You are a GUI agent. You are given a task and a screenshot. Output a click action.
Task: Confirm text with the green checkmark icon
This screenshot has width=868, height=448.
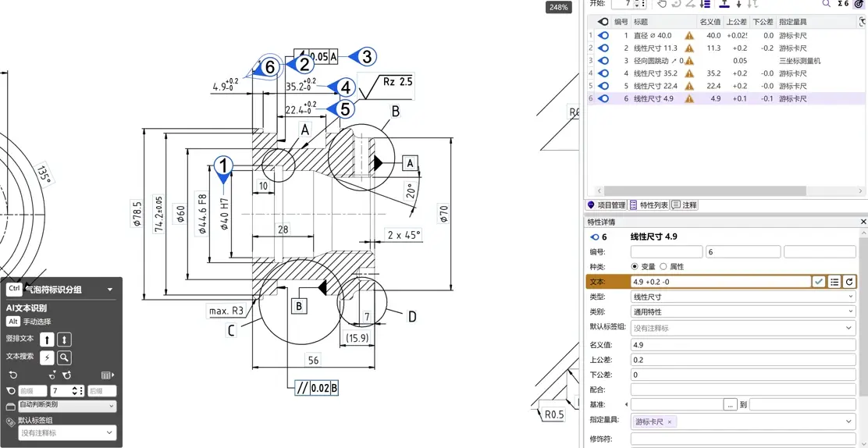[x=819, y=282]
